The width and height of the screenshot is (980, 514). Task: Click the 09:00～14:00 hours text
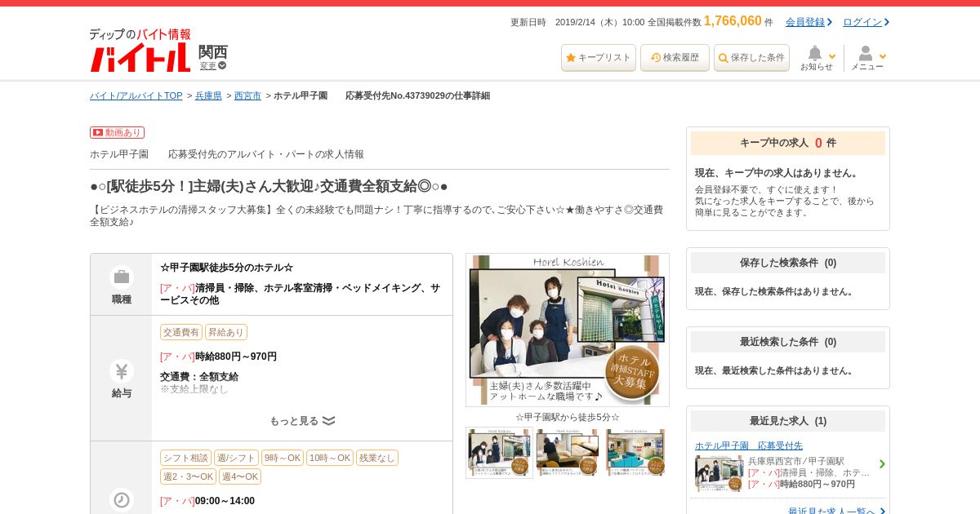(225, 501)
